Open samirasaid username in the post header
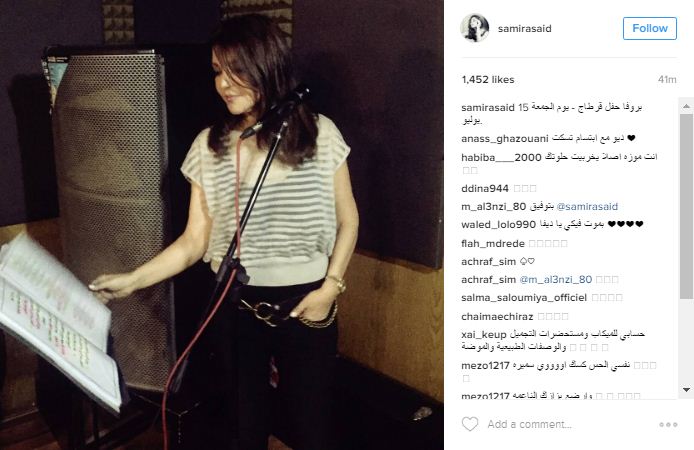694x450 pixels. 524,29
